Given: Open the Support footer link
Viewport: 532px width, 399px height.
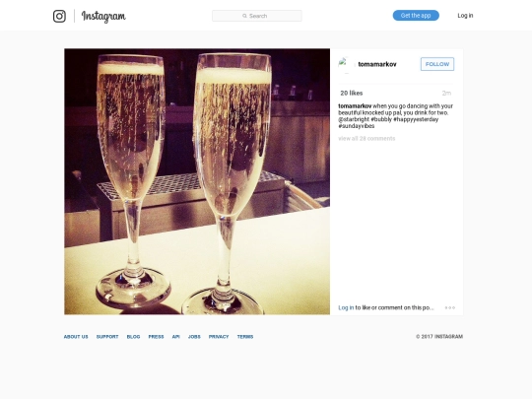Looking at the screenshot, I should [x=107, y=337].
